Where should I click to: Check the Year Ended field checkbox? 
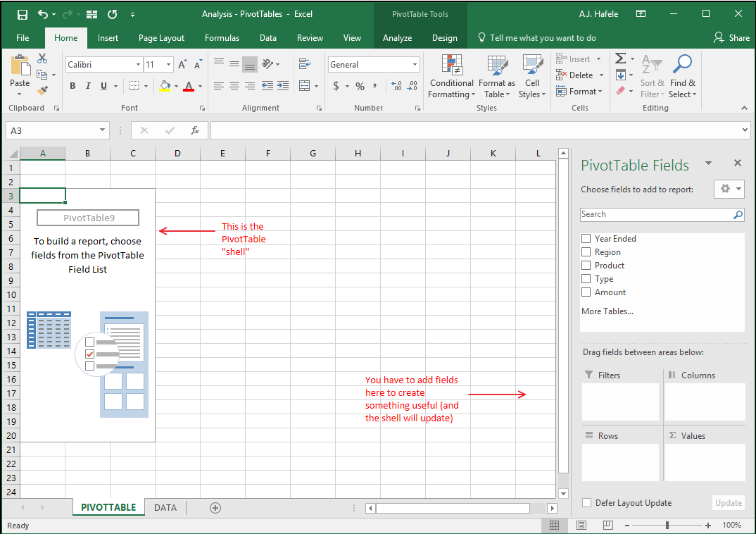[586, 238]
